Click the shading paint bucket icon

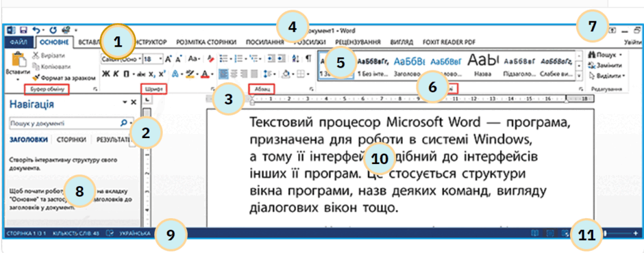tap(286, 74)
